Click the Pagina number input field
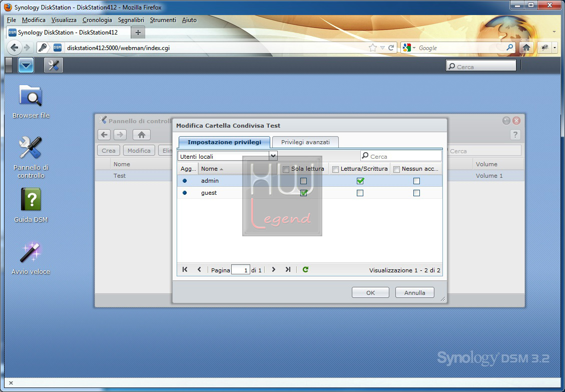 240,270
